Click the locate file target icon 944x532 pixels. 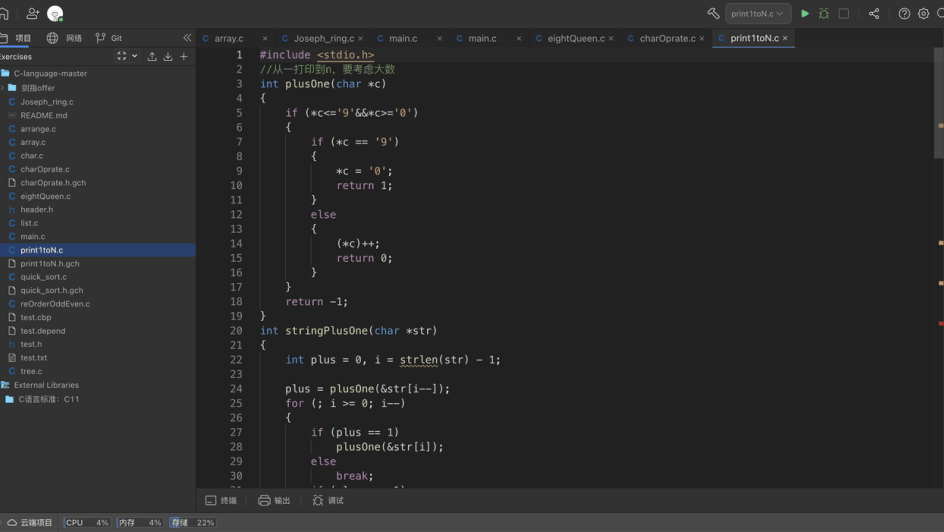pos(122,56)
